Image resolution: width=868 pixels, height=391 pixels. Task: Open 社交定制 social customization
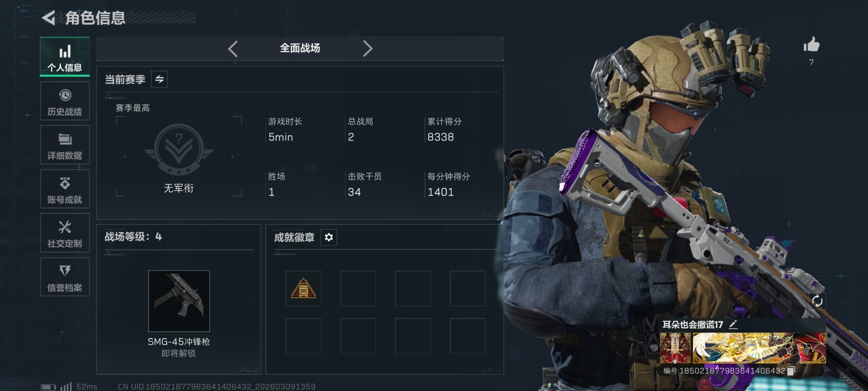(65, 233)
